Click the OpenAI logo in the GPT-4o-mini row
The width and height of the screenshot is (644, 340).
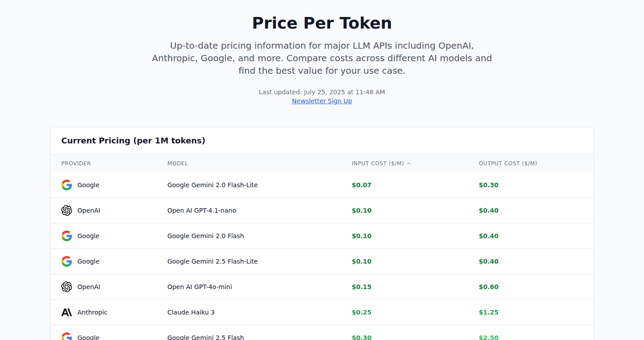67,287
